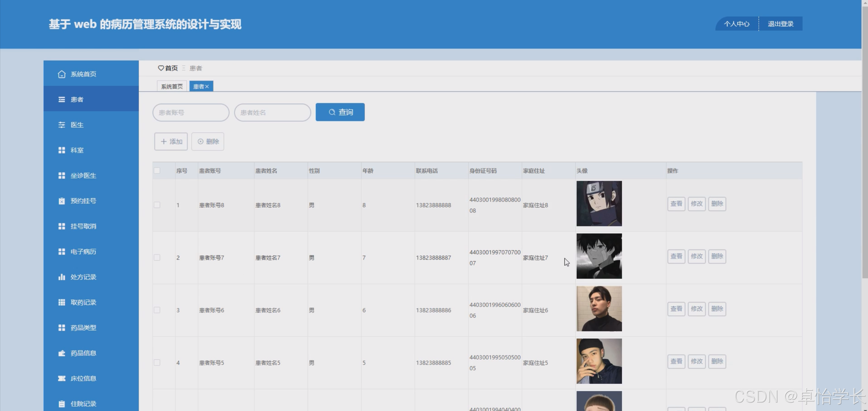Select the checkbox for row 3
This screenshot has width=868, height=411.
click(157, 310)
